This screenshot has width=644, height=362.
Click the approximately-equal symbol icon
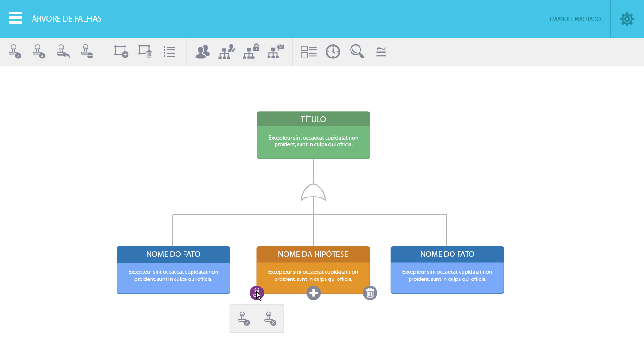381,51
